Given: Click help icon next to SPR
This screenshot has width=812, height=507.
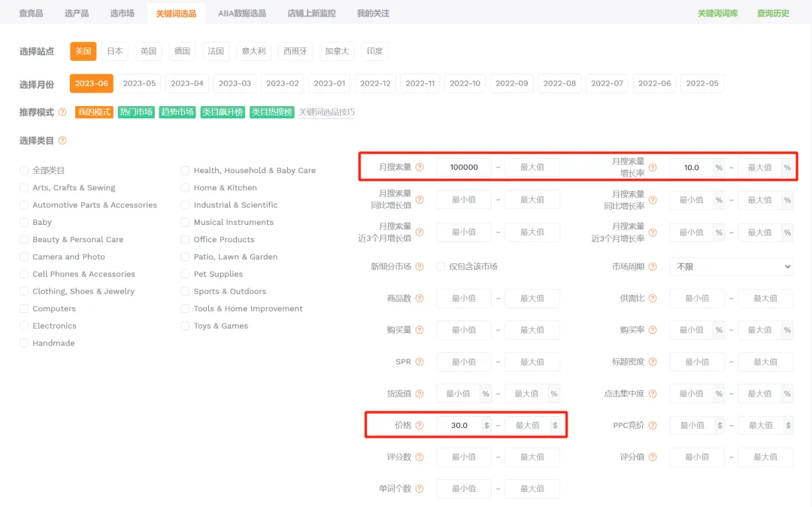Looking at the screenshot, I should click(x=420, y=362).
